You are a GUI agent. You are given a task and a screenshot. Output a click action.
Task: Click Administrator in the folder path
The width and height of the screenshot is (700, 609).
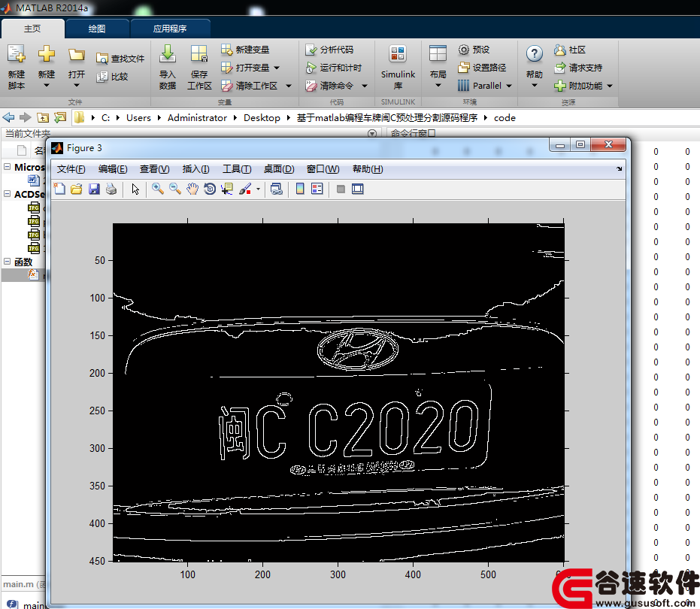[x=197, y=118]
